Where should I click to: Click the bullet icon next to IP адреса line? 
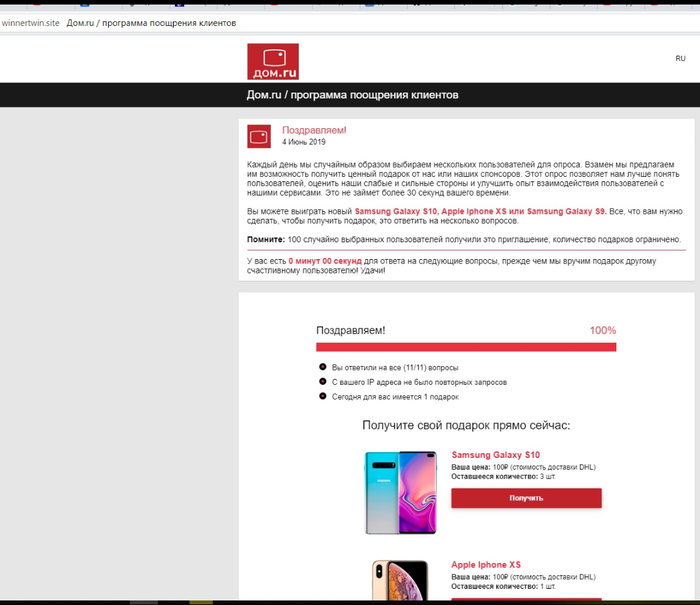click(323, 382)
